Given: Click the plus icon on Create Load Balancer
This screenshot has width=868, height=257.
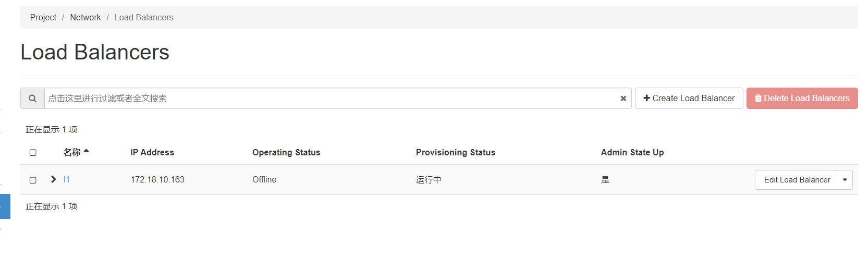Looking at the screenshot, I should (646, 98).
